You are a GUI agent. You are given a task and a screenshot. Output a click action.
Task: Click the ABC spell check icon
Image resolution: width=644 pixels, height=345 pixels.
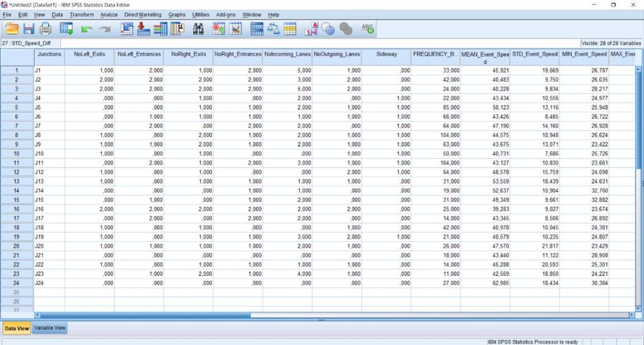click(x=367, y=29)
